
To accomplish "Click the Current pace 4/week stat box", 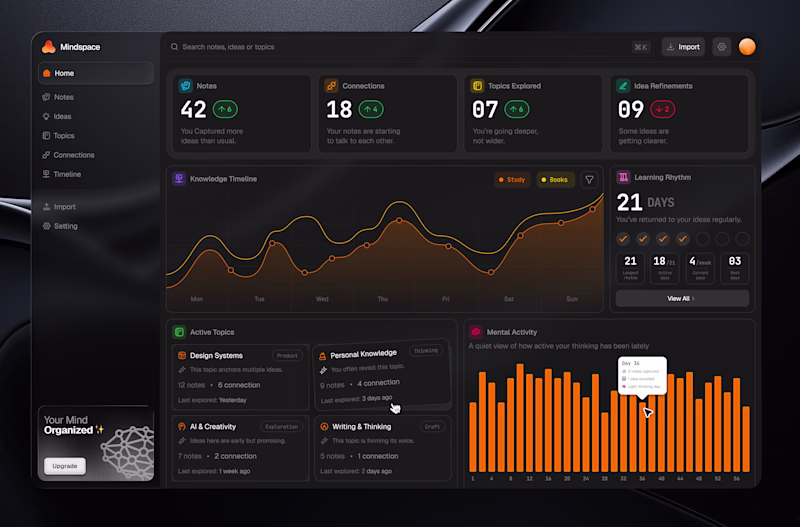I will pos(700,268).
